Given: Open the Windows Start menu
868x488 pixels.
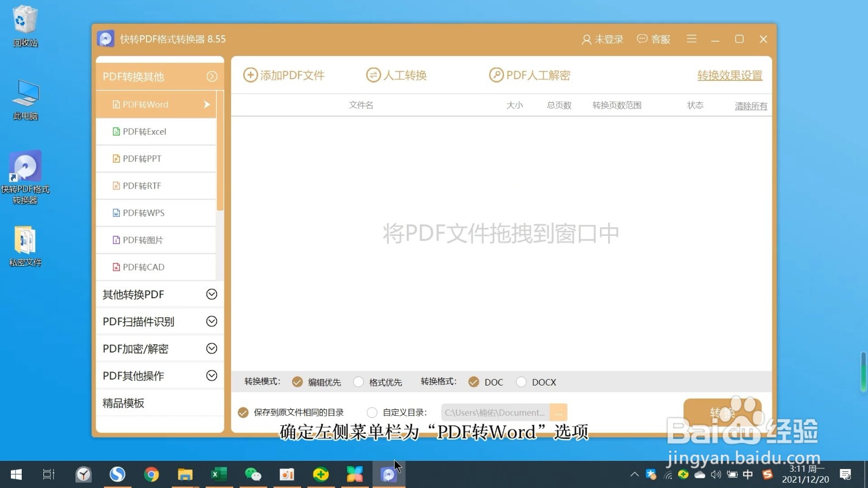Looking at the screenshot, I should pyautogui.click(x=16, y=475).
